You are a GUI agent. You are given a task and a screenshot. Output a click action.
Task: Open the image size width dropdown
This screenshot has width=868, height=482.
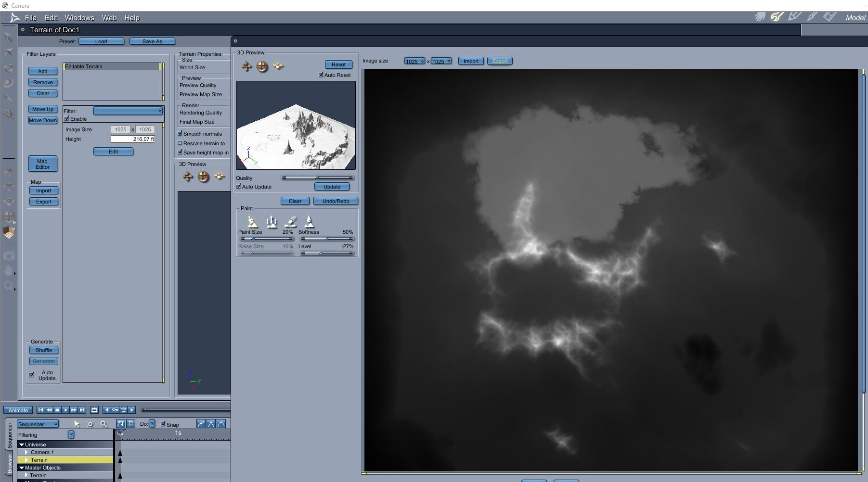click(415, 61)
